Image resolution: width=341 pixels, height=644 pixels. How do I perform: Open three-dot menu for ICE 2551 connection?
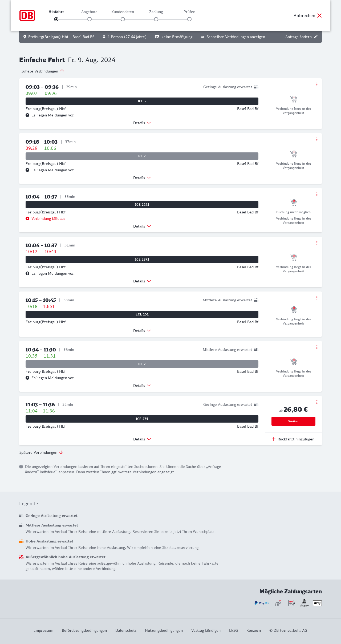tap(317, 194)
